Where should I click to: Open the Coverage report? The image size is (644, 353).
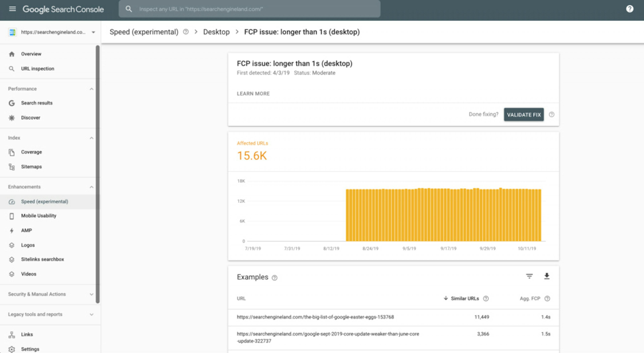coord(31,152)
